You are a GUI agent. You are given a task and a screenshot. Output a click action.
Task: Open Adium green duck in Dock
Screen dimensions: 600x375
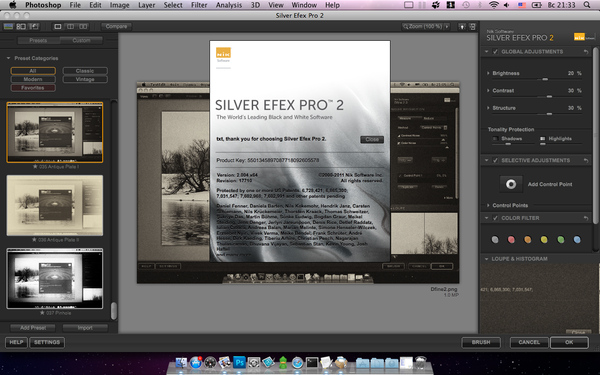(x=283, y=362)
